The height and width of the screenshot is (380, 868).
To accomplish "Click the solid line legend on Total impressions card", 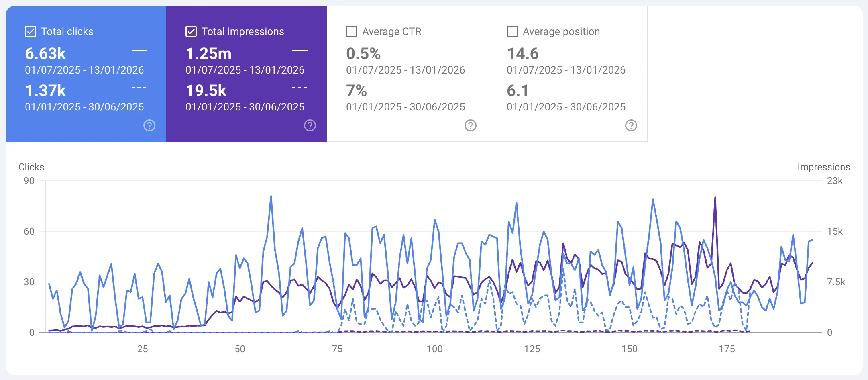I will pyautogui.click(x=300, y=50).
